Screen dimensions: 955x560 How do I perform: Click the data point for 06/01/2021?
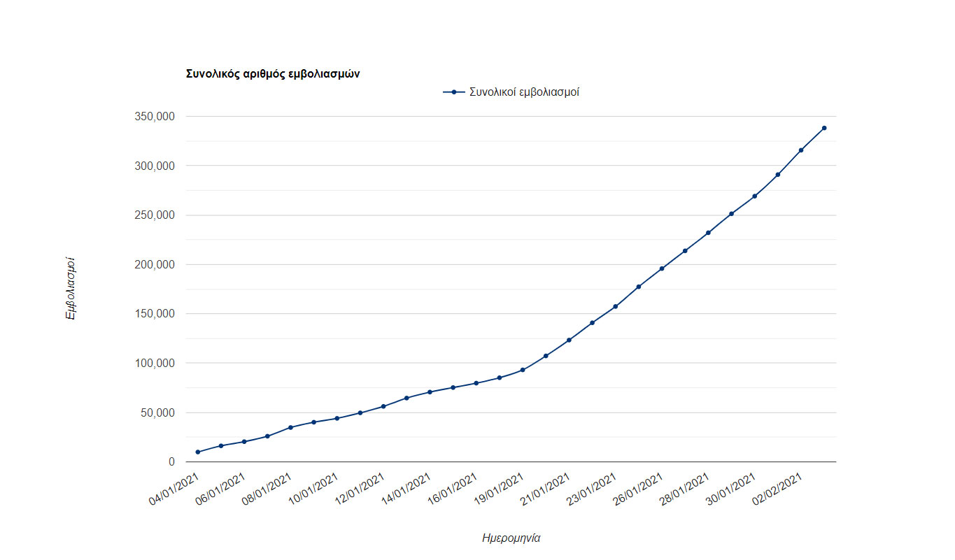click(x=244, y=442)
